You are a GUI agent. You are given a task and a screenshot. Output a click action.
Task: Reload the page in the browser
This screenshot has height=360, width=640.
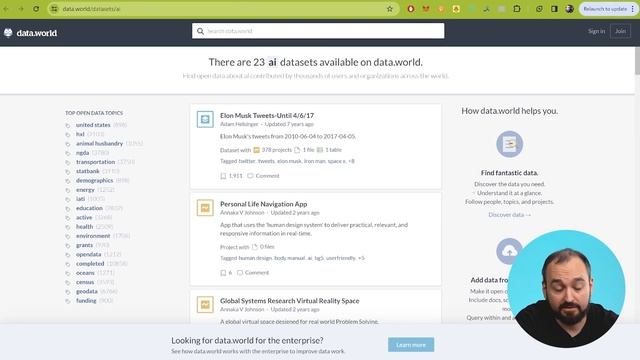click(x=36, y=9)
